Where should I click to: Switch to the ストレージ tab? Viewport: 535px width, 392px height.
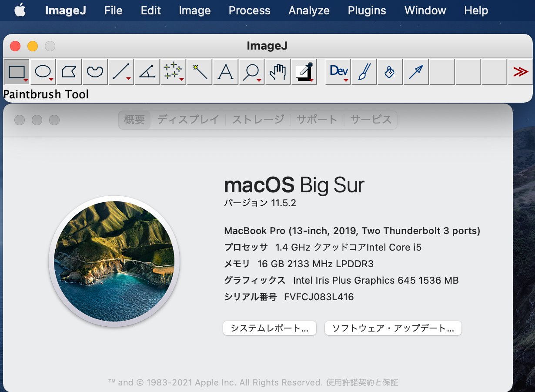258,120
